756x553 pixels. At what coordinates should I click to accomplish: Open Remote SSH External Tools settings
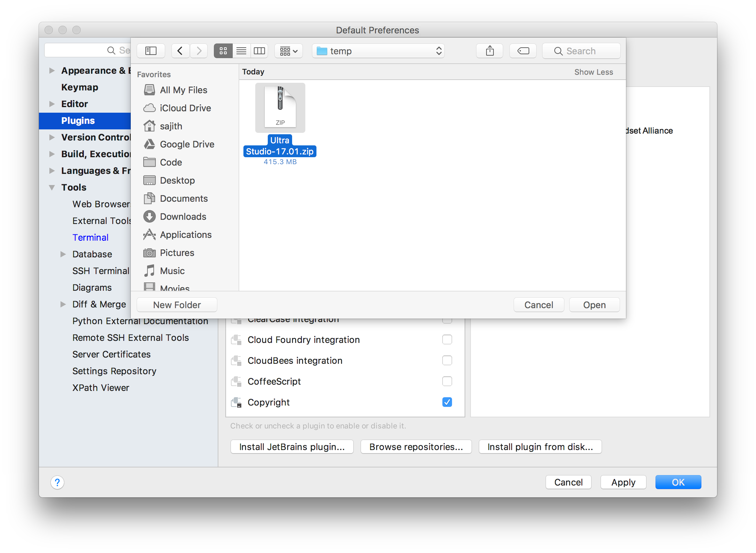coord(130,337)
